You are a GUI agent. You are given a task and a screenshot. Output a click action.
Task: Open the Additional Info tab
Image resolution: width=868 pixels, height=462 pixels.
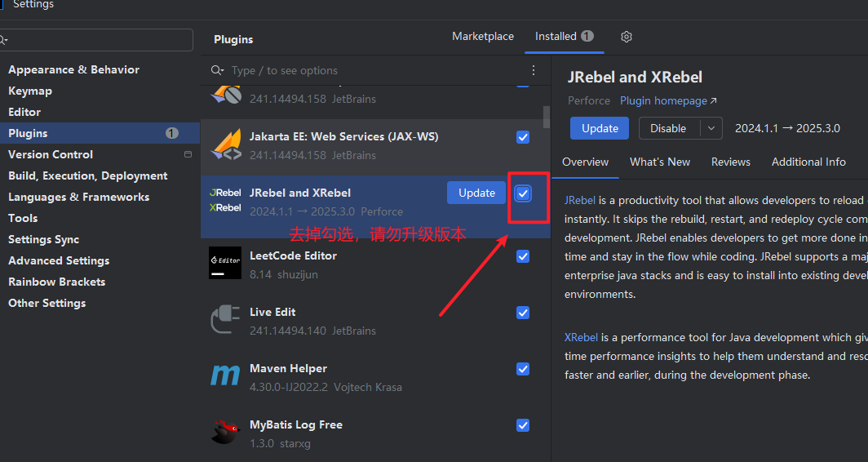(x=808, y=162)
